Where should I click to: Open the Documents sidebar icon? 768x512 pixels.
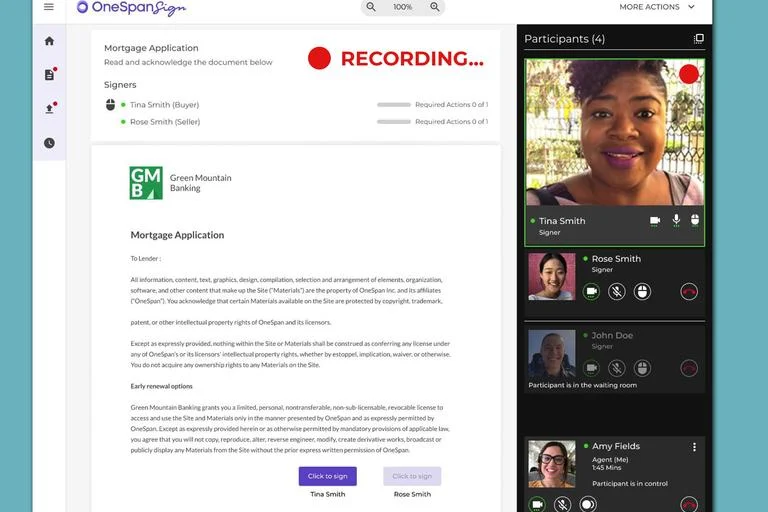pos(50,74)
